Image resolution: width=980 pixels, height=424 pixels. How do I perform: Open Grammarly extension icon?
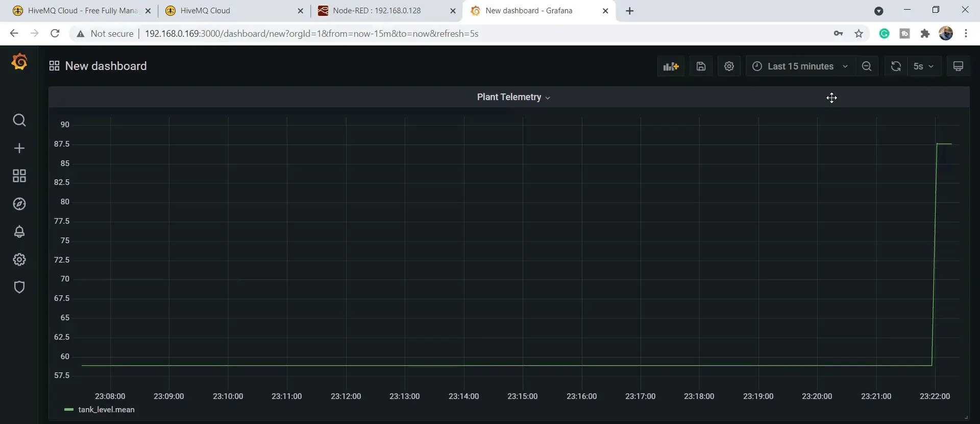pyautogui.click(x=885, y=34)
